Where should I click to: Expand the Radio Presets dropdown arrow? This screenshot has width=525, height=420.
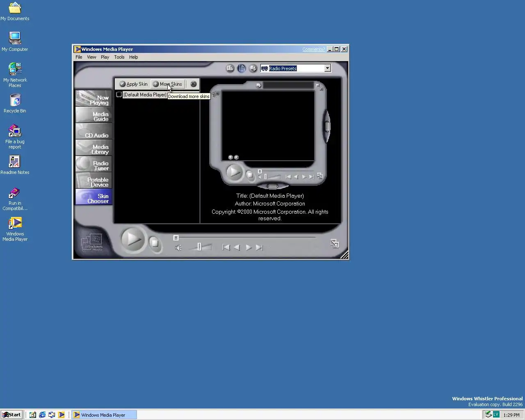(327, 68)
